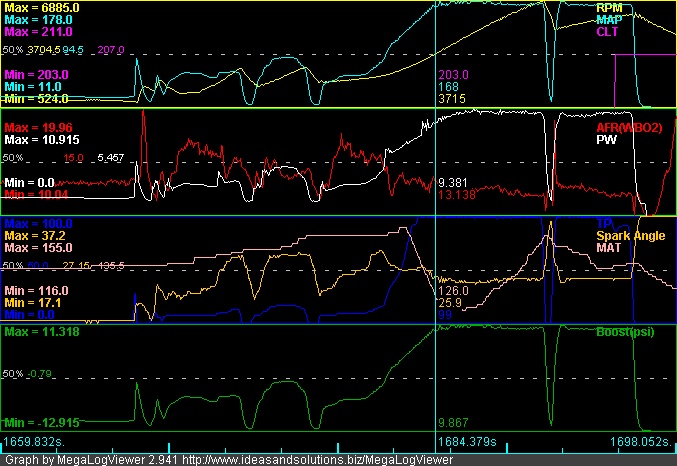Click the Min = 11.0 MAP value
This screenshot has width=677, height=466.
[33, 87]
